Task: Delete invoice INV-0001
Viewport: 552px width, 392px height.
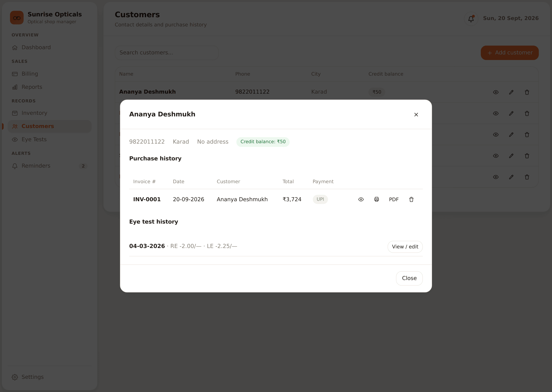Action: tap(411, 199)
